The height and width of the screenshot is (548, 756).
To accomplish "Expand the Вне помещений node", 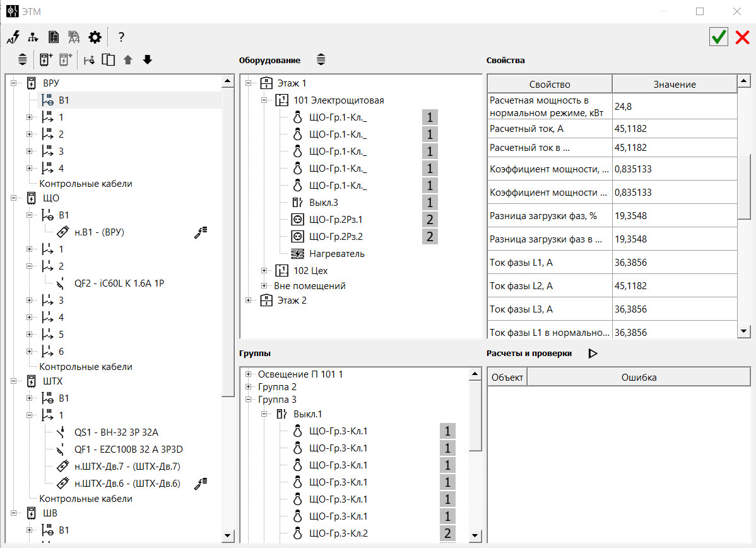I will pos(264,285).
